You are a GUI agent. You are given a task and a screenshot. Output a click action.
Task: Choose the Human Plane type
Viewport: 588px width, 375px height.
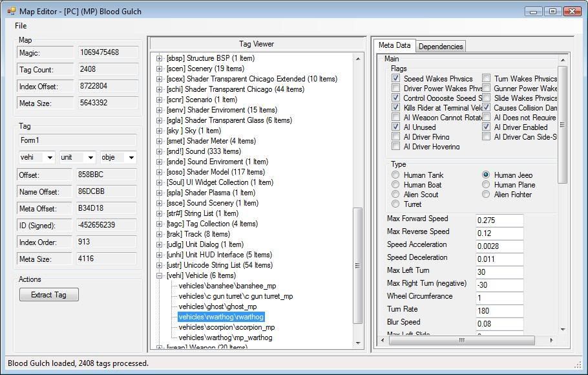pyautogui.click(x=486, y=185)
